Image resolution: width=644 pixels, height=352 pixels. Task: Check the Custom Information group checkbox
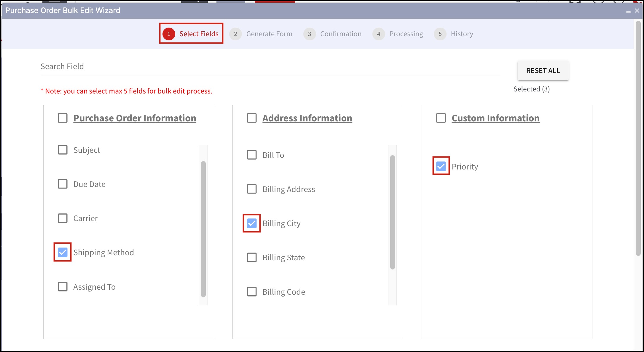point(441,118)
